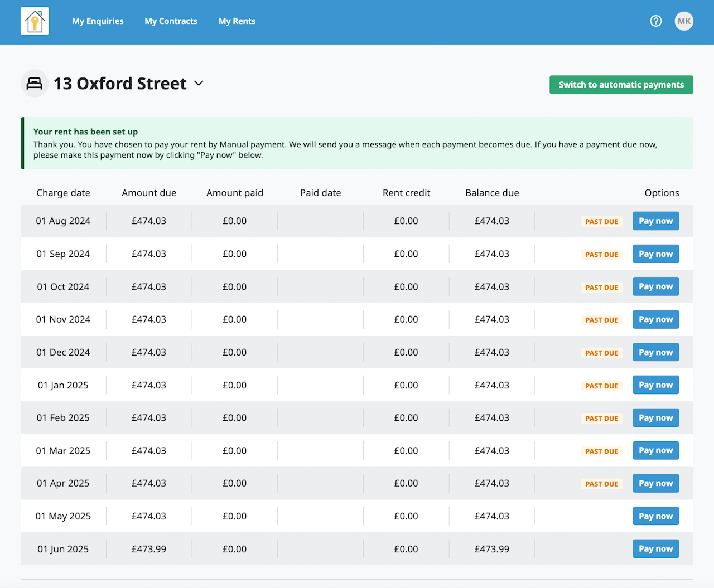Image resolution: width=714 pixels, height=588 pixels.
Task: Click the Balance due column header
Action: 492,193
